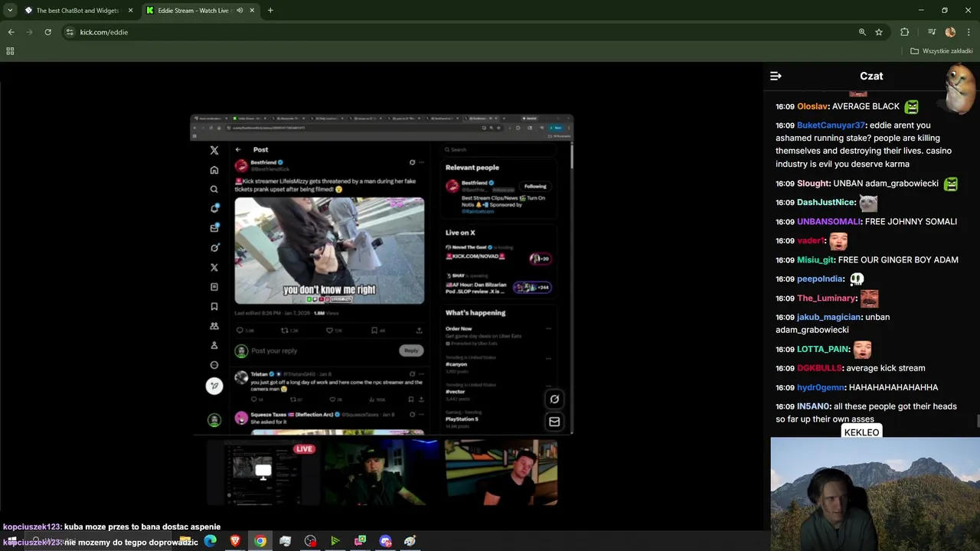Open a new browser tab
Screen dimensions: 980x551
(270, 11)
